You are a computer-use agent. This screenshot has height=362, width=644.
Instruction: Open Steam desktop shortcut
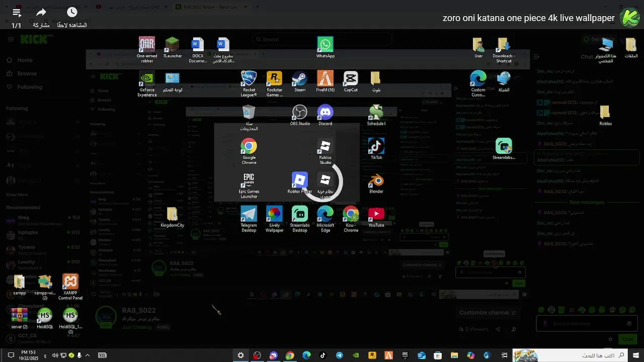(x=300, y=81)
